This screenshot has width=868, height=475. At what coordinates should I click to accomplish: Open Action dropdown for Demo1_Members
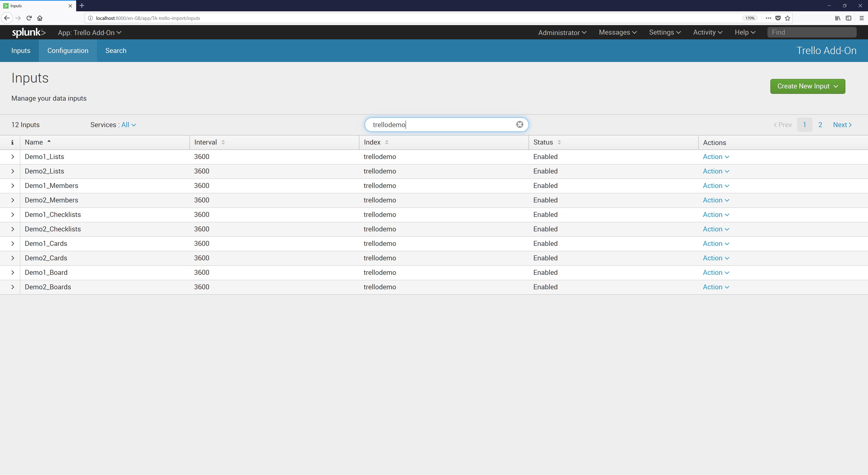[716, 186]
